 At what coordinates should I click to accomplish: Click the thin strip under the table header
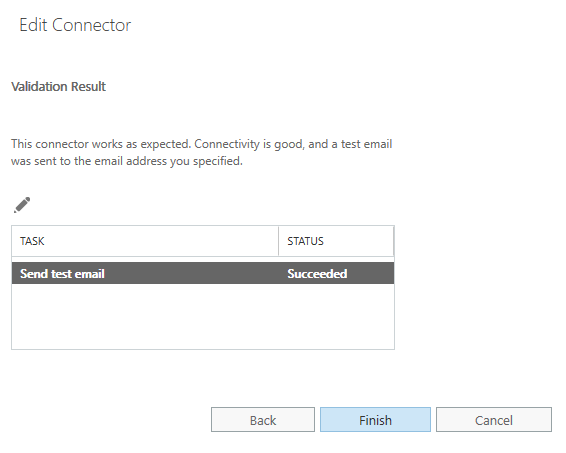[x=203, y=260]
